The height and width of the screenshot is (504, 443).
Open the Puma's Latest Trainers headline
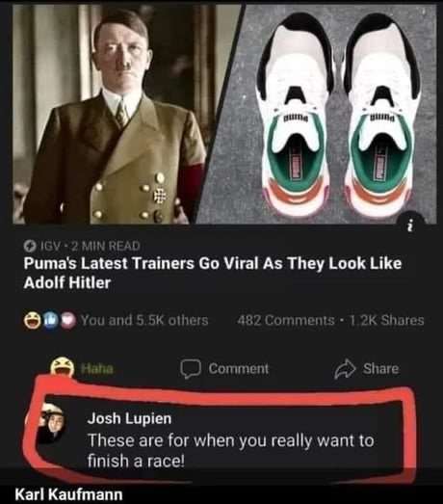tap(212, 274)
